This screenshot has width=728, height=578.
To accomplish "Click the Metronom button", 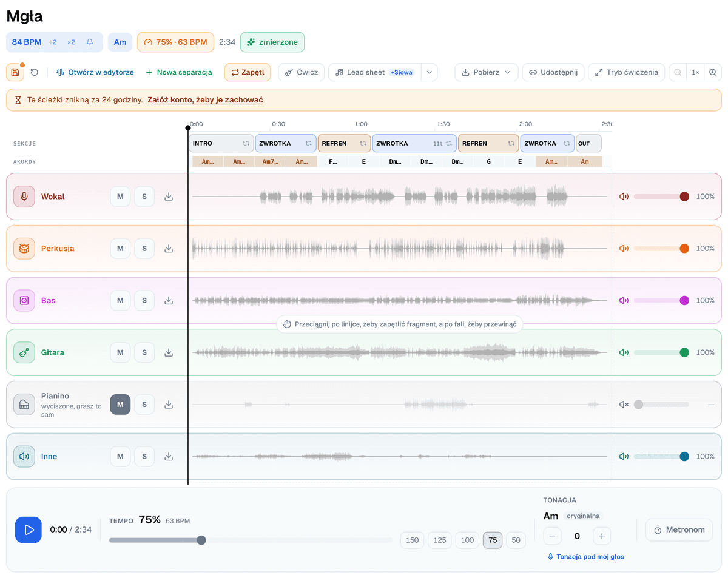I will click(x=679, y=529).
